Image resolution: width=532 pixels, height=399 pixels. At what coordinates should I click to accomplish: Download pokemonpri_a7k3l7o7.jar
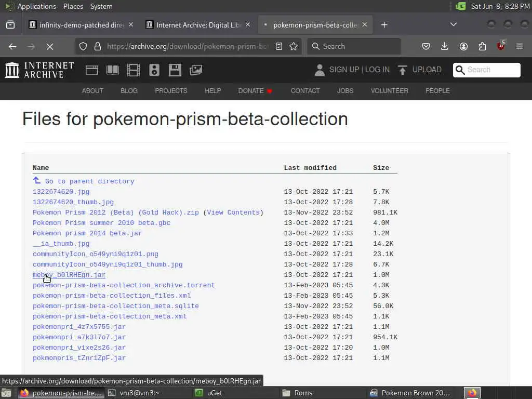point(79,337)
